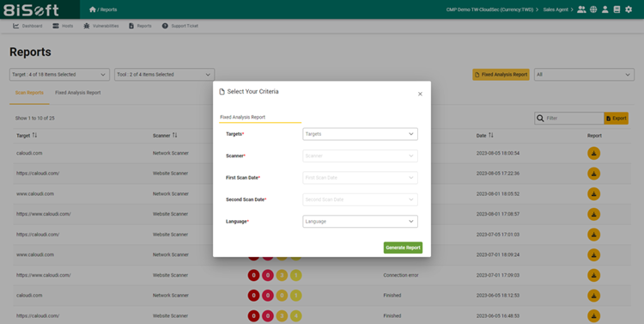Download report dated 2023-08-05 17:22:36

[593, 174]
